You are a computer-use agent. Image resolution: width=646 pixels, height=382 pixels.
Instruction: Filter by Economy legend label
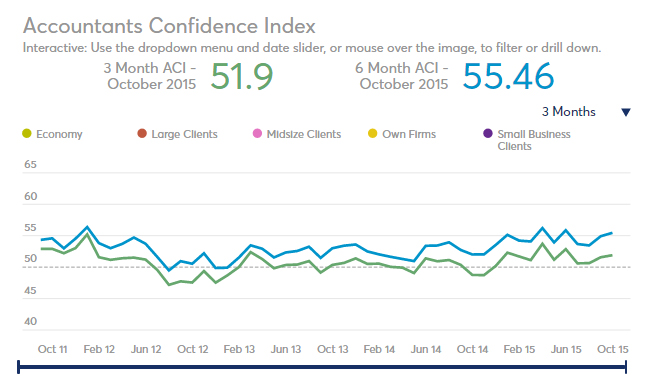point(59,134)
